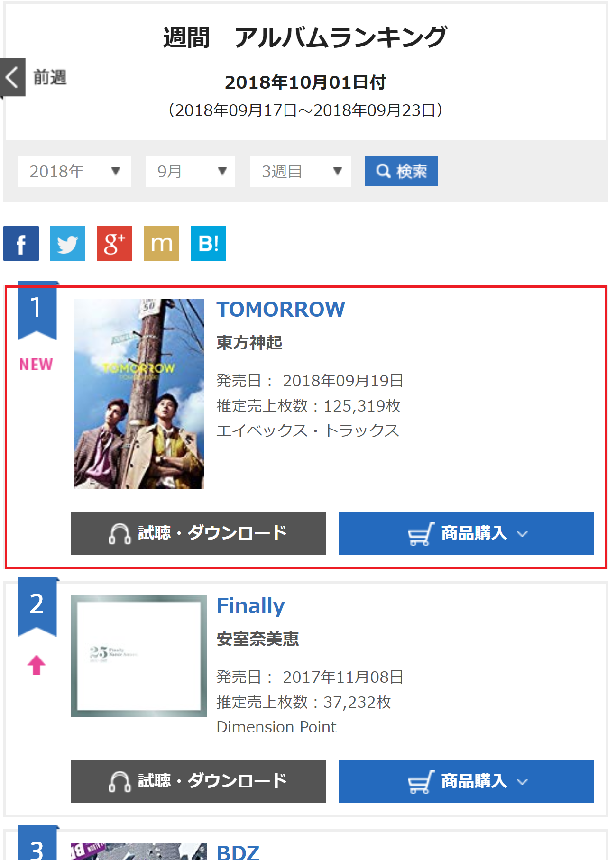Share page on Twitter
The image size is (616, 860).
(x=67, y=244)
